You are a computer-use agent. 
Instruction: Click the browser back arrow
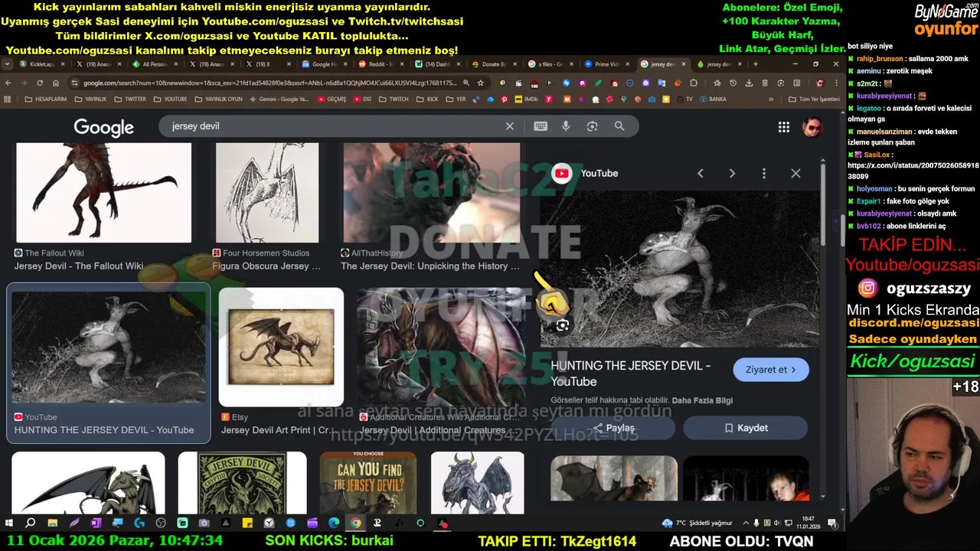8,83
